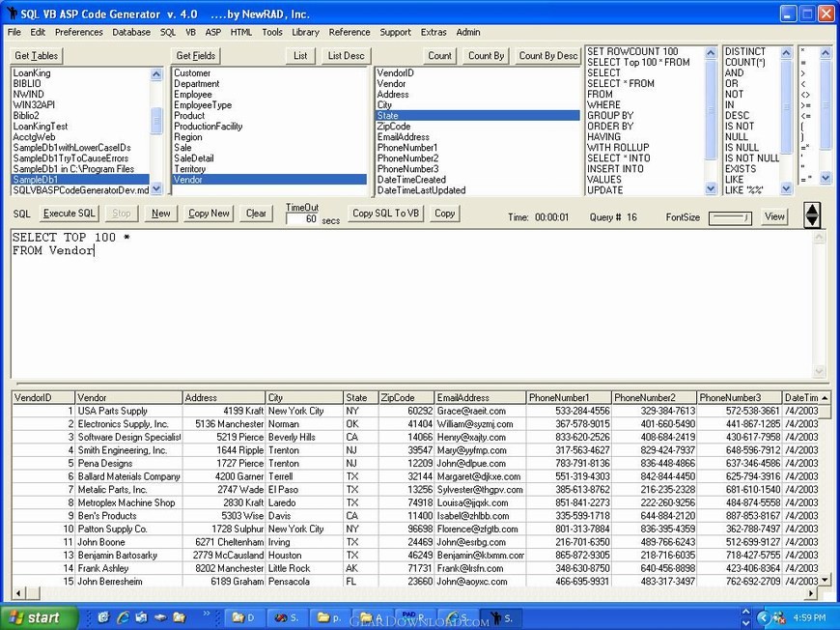This screenshot has width=840, height=630.
Task: Click the results grid down scroll arrow
Action: tap(825, 580)
